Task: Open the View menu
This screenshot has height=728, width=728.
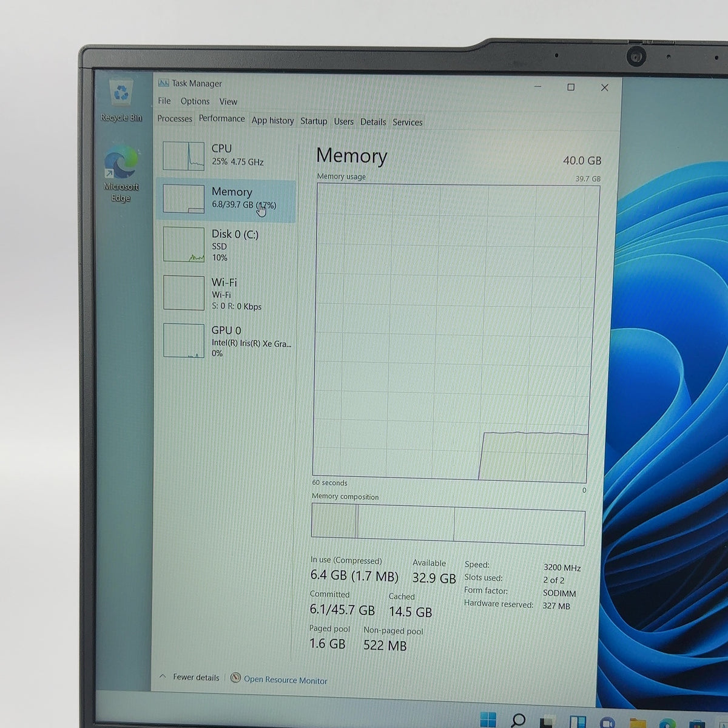Action: [228, 102]
